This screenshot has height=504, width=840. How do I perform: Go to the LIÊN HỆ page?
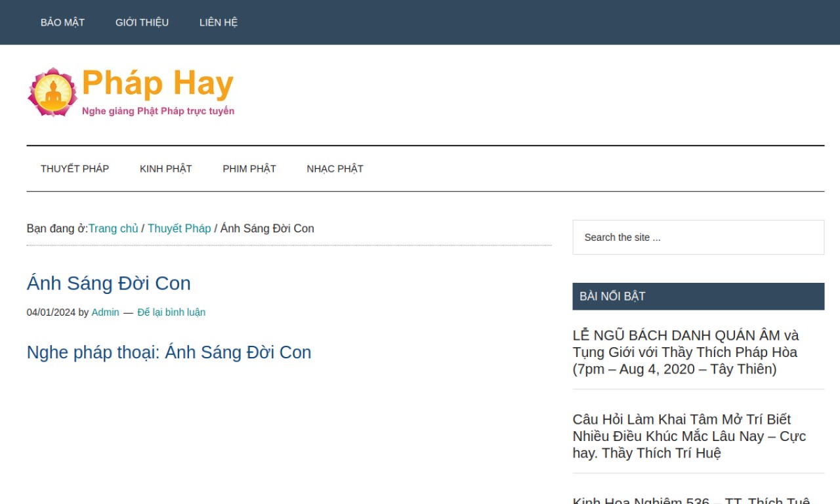pyautogui.click(x=219, y=22)
